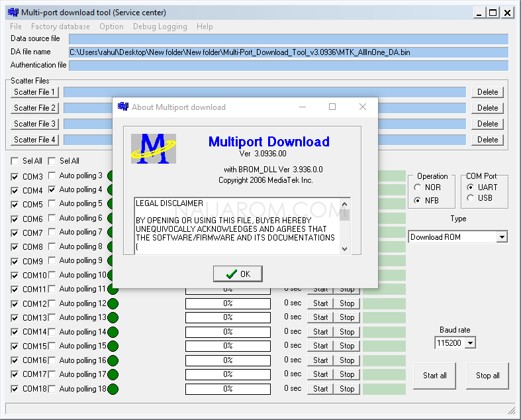
Task: Select the NFB operation radio button
Action: click(x=418, y=201)
